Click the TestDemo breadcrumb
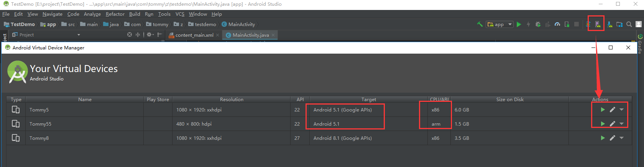Viewport: 644px width, 167px height. pyautogui.click(x=19, y=24)
